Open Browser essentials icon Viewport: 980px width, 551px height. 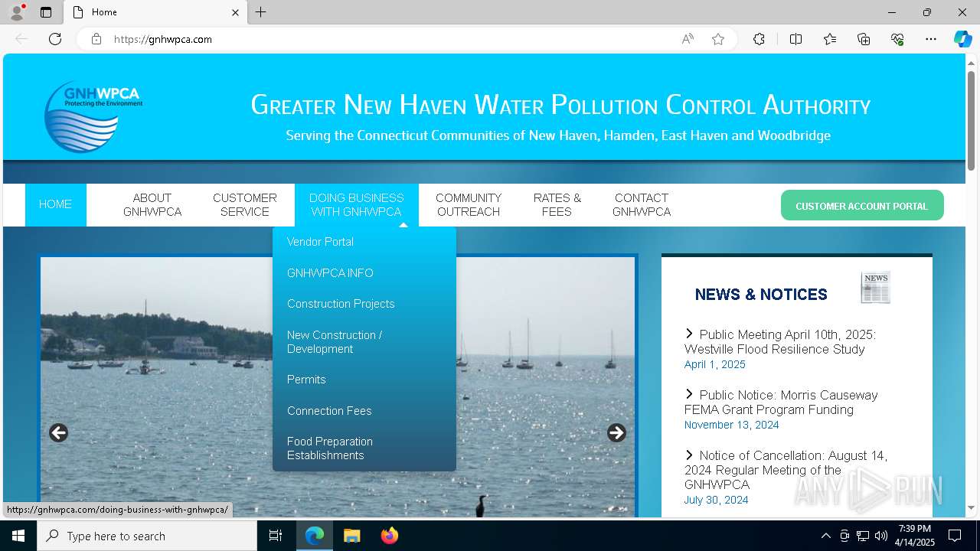point(897,39)
